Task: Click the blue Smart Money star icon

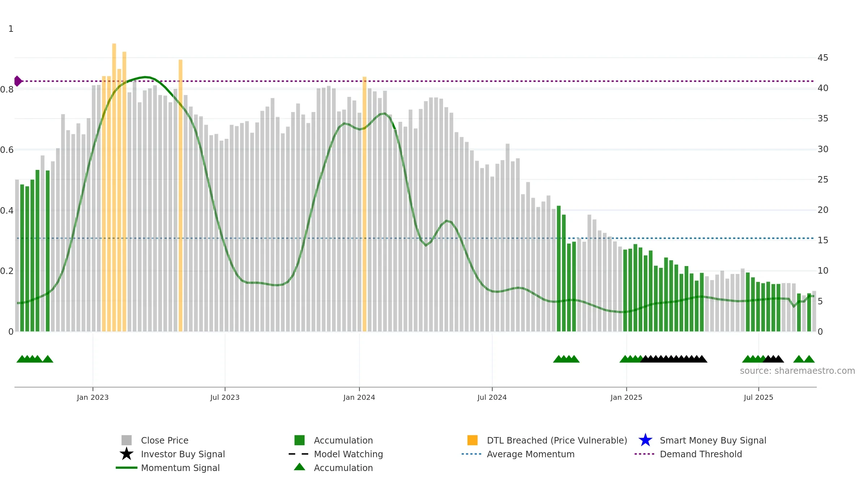Action: (x=645, y=440)
